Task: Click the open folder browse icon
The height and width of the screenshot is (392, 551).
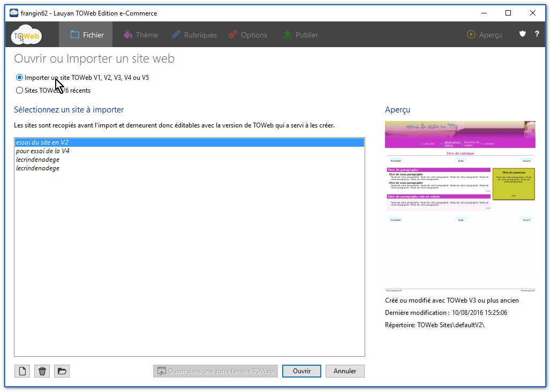Action: point(62,371)
